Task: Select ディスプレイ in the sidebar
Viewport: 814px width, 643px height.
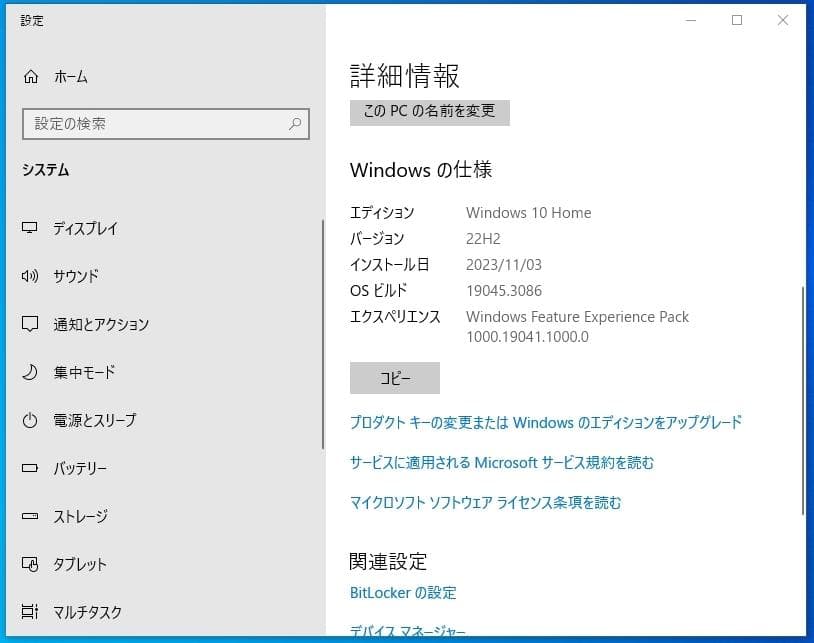Action: pos(86,228)
